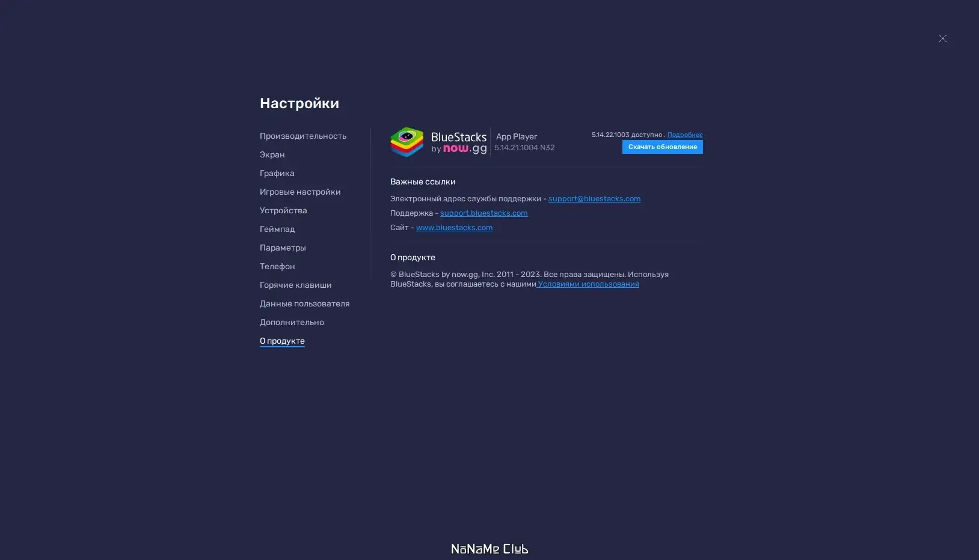Open the Производительность settings section

coord(303,136)
